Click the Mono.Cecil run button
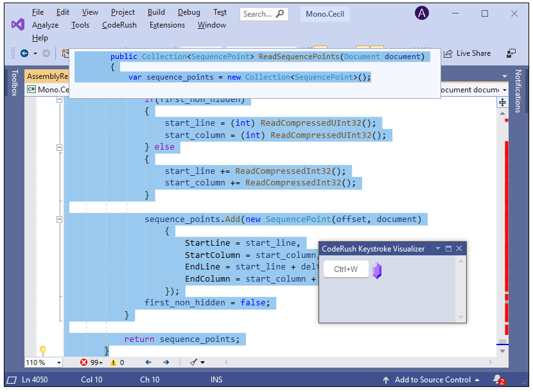Screen dimensions: 533x392 point(324,13)
